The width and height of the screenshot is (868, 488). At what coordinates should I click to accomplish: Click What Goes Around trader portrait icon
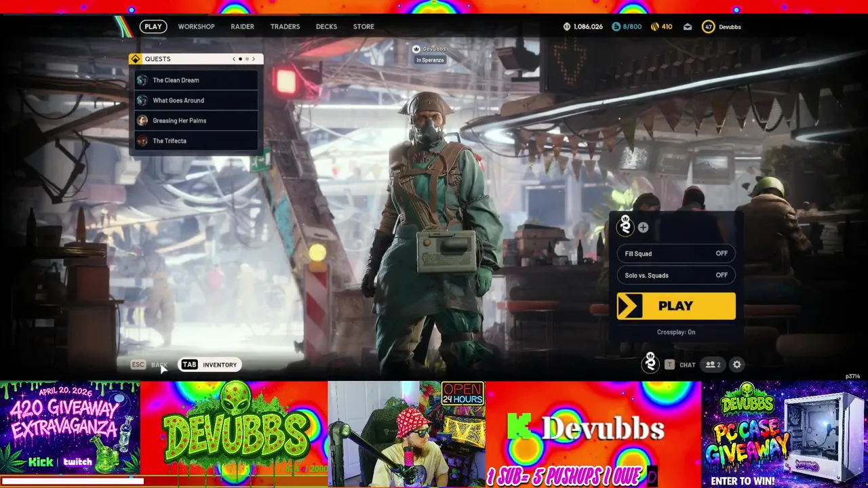142,100
